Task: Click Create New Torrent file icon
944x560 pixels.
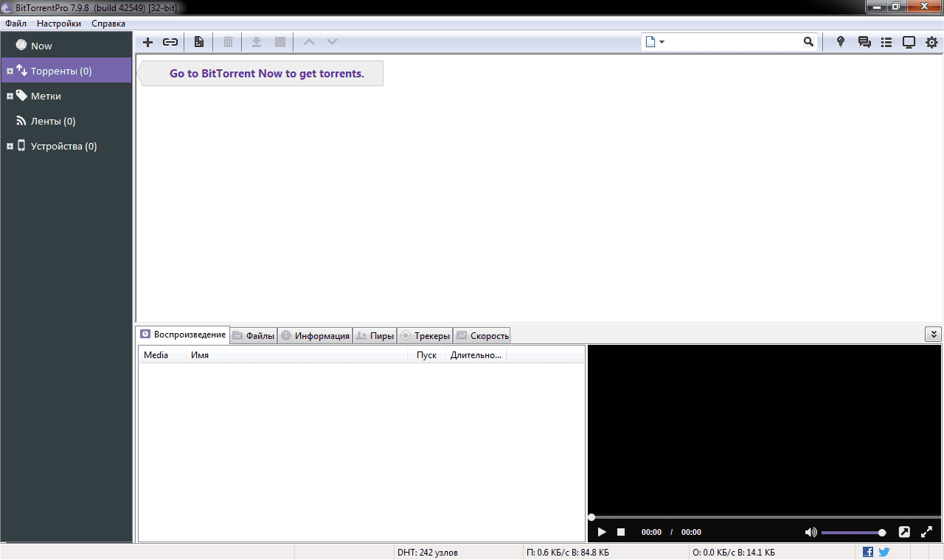Action: (x=199, y=42)
